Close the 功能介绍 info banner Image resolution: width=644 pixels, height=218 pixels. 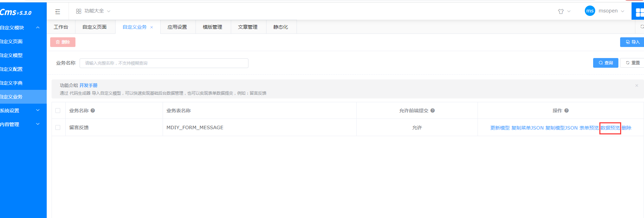[x=636, y=86]
